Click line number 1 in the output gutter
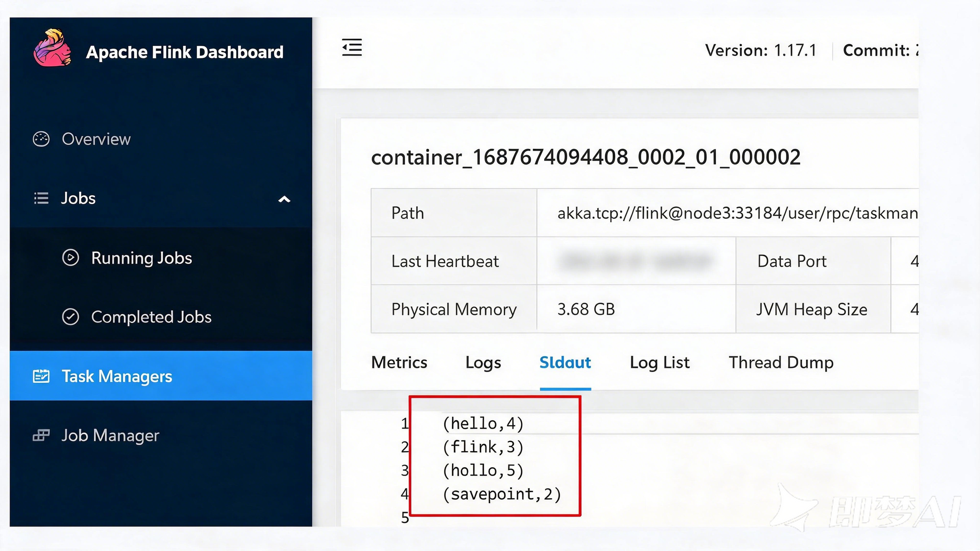980x551 pixels. point(405,424)
